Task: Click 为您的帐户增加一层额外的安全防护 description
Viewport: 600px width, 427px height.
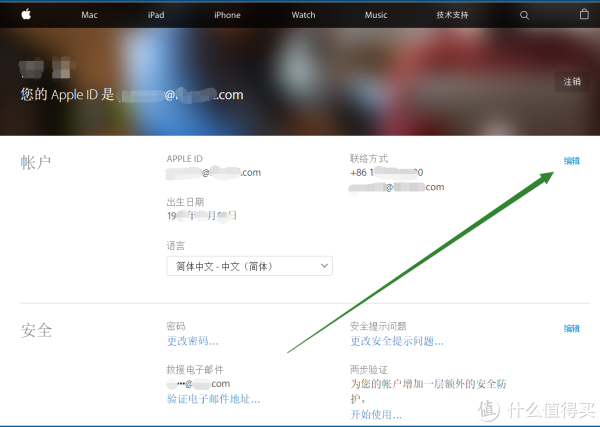Action: coord(428,391)
